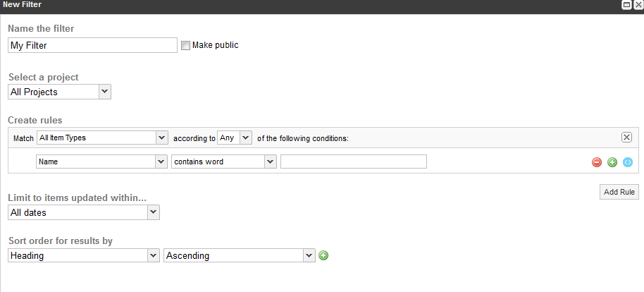Open the Name field dropdown
The image size is (644, 292).
101,162
